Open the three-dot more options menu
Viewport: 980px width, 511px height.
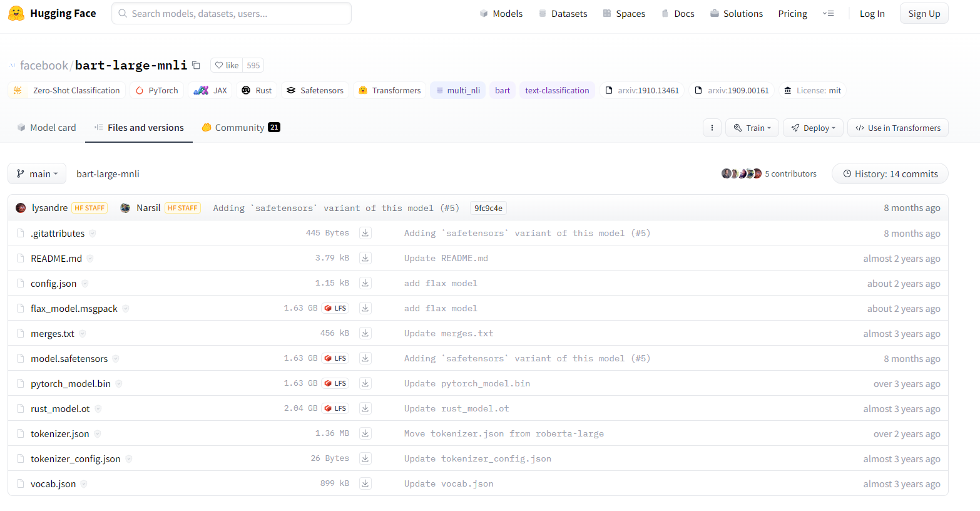pyautogui.click(x=712, y=128)
